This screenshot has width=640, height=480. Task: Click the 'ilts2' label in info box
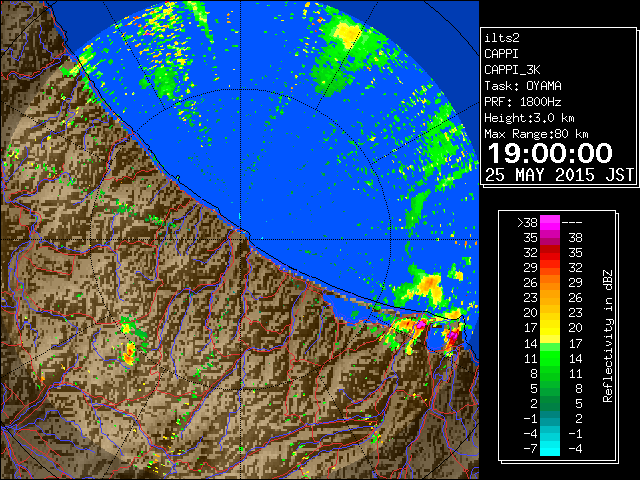[x=502, y=38]
